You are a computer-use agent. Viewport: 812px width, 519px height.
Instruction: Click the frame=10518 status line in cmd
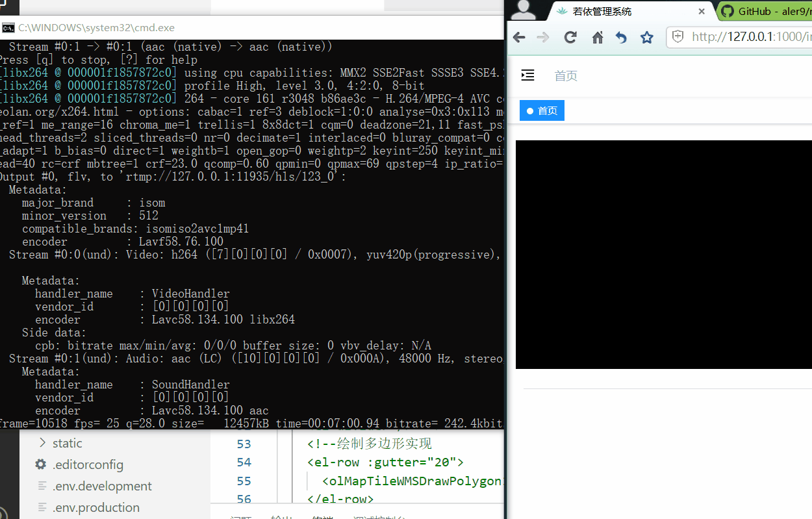tap(251, 424)
